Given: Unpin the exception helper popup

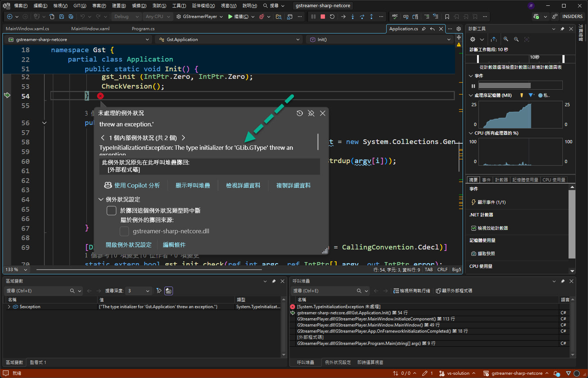Looking at the screenshot, I should 311,113.
